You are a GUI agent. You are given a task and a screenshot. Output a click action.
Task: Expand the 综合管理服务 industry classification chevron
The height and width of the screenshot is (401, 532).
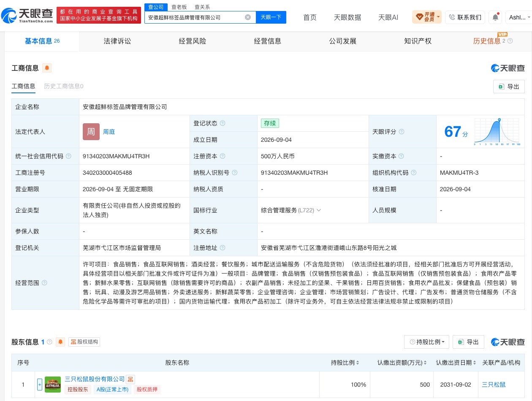coord(319,210)
